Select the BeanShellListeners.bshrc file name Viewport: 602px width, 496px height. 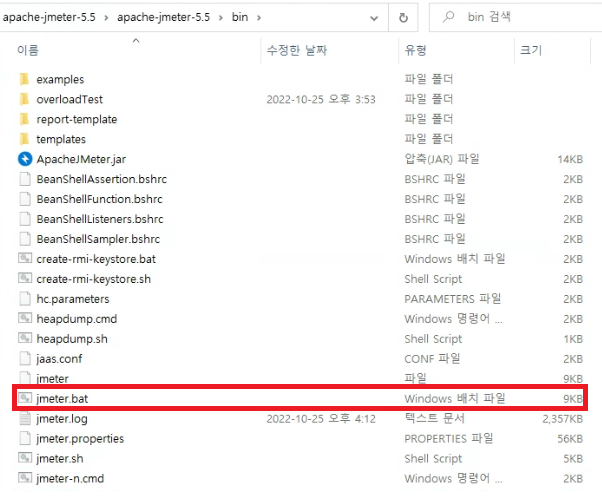point(100,219)
